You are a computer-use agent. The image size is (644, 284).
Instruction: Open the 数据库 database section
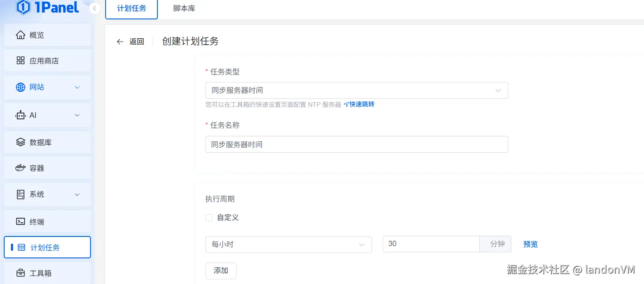[x=20, y=142]
